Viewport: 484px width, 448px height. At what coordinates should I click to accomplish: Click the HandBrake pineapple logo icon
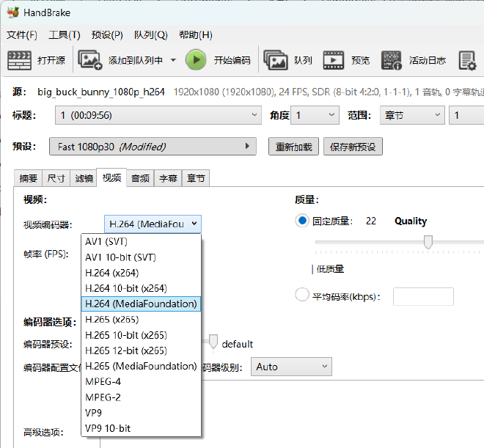(13, 12)
